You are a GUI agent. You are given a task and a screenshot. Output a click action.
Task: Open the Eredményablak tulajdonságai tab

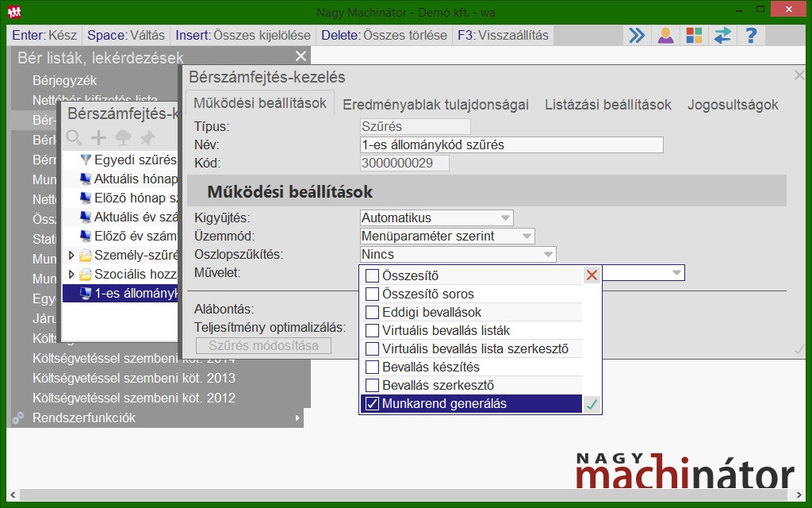pos(435,105)
